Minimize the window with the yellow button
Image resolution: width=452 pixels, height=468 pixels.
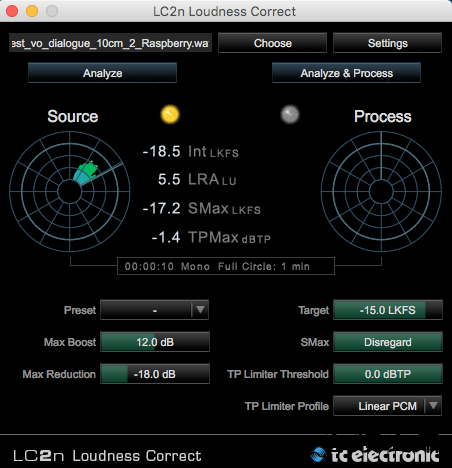(32, 11)
